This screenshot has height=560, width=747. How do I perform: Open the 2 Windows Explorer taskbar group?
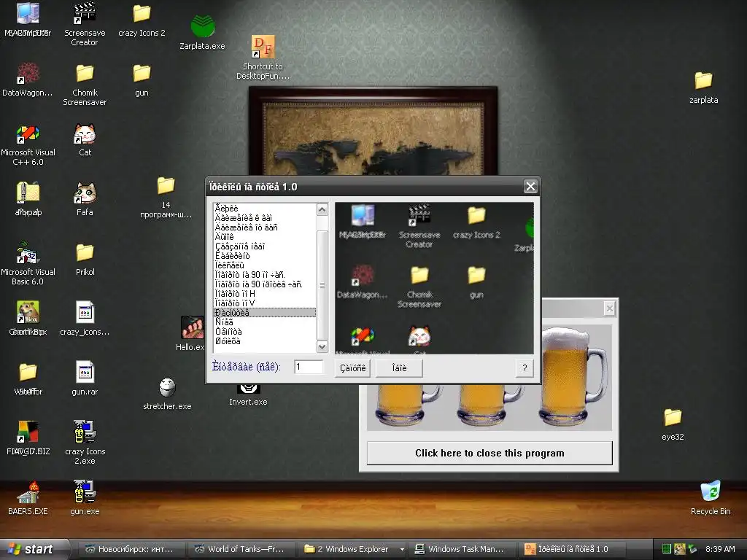pyautogui.click(x=353, y=549)
